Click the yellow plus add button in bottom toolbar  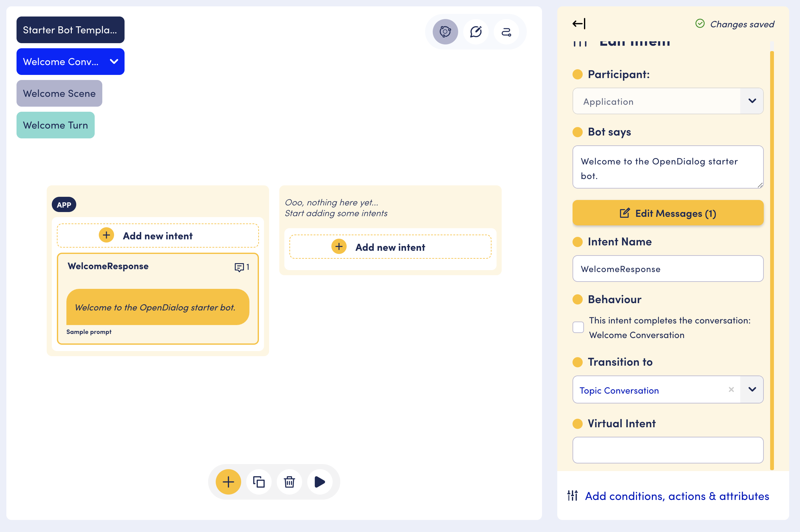(x=228, y=482)
